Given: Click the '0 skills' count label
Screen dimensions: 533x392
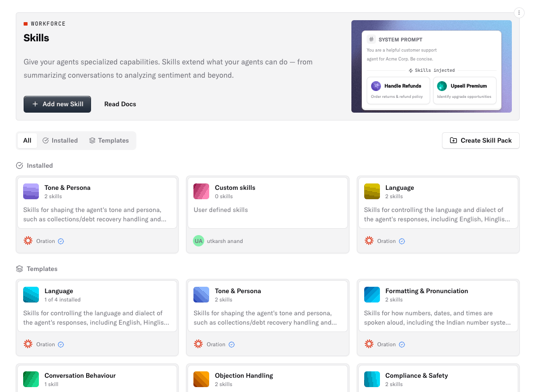Looking at the screenshot, I should [x=223, y=196].
